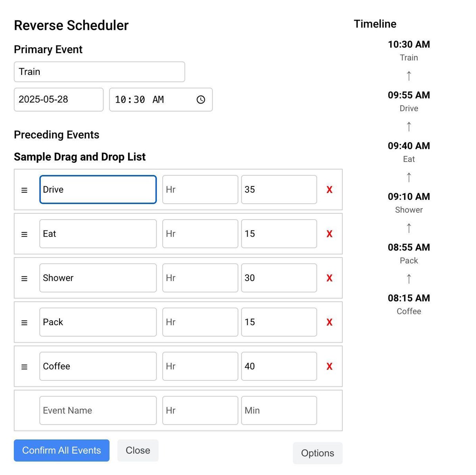
Task: Edit the Drive event name field
Action: (98, 190)
